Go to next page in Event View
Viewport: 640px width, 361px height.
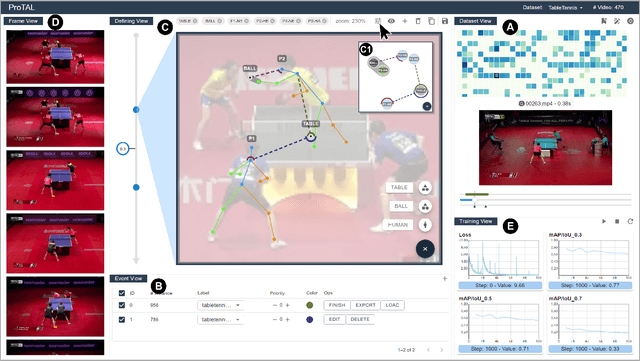(442, 350)
